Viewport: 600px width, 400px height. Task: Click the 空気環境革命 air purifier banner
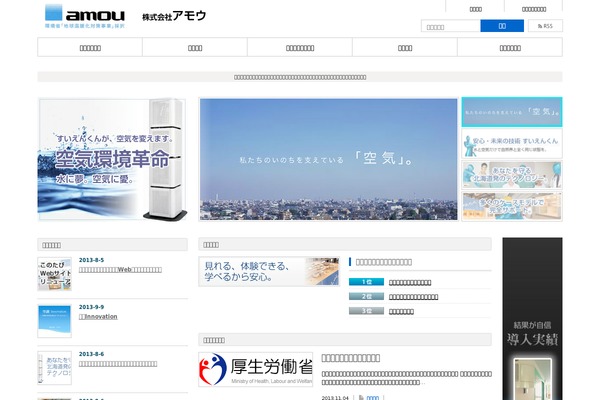pos(112,159)
